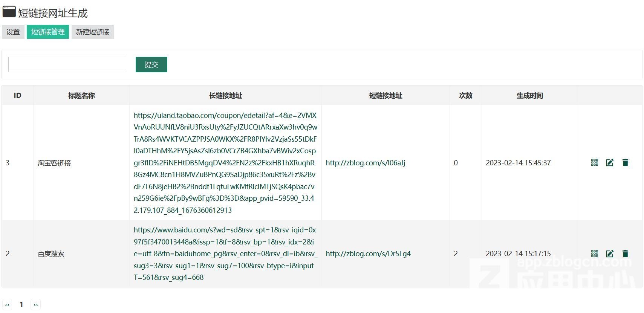
Task: Go to previous page of results
Action: [x=7, y=305]
